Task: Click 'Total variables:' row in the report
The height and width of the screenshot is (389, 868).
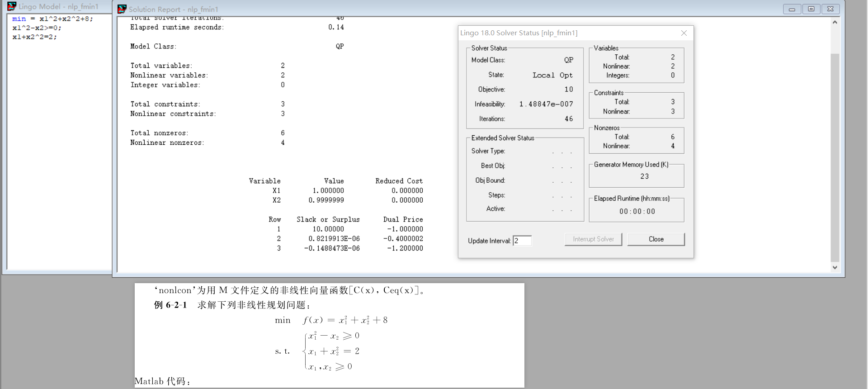Action: tap(208, 66)
